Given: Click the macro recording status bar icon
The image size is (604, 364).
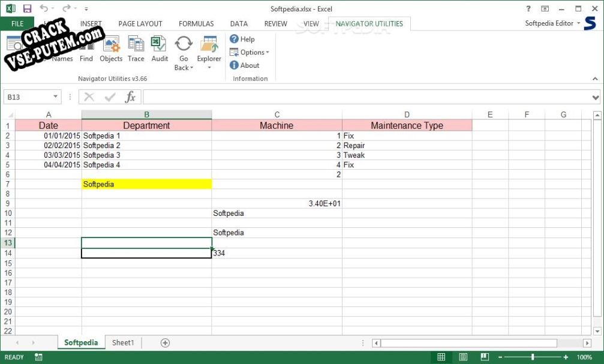Looking at the screenshot, I should tap(38, 357).
